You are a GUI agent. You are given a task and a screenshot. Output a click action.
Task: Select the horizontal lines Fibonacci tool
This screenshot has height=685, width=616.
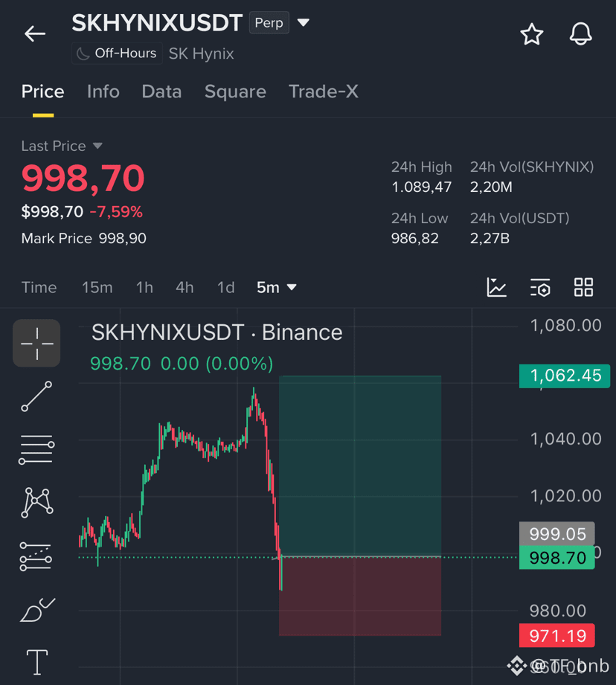(36, 449)
